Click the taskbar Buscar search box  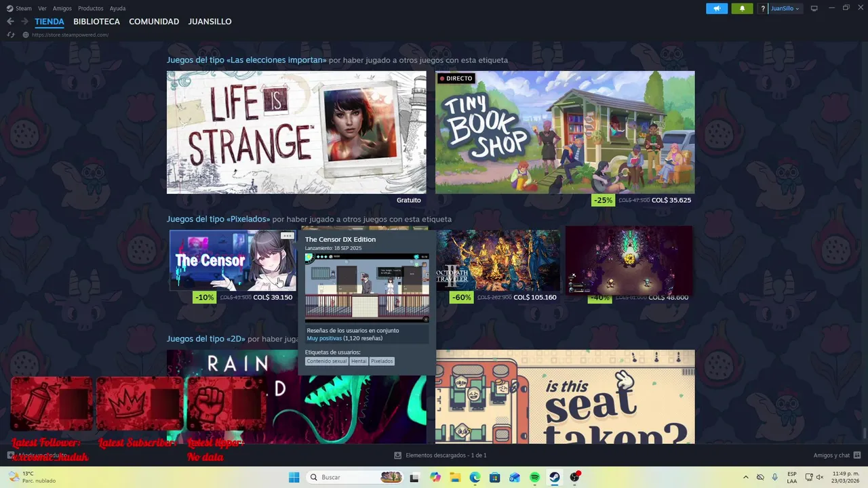(355, 477)
